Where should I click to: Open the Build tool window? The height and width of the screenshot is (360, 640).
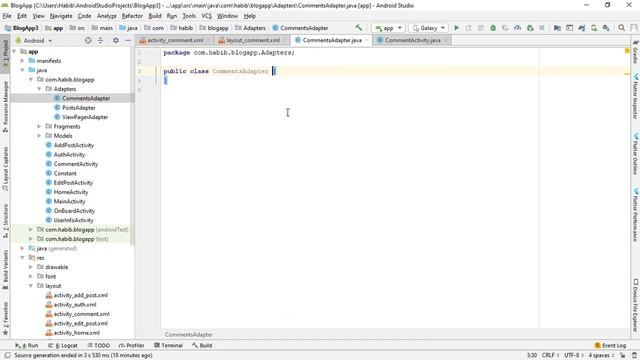pyautogui.click(x=202, y=345)
